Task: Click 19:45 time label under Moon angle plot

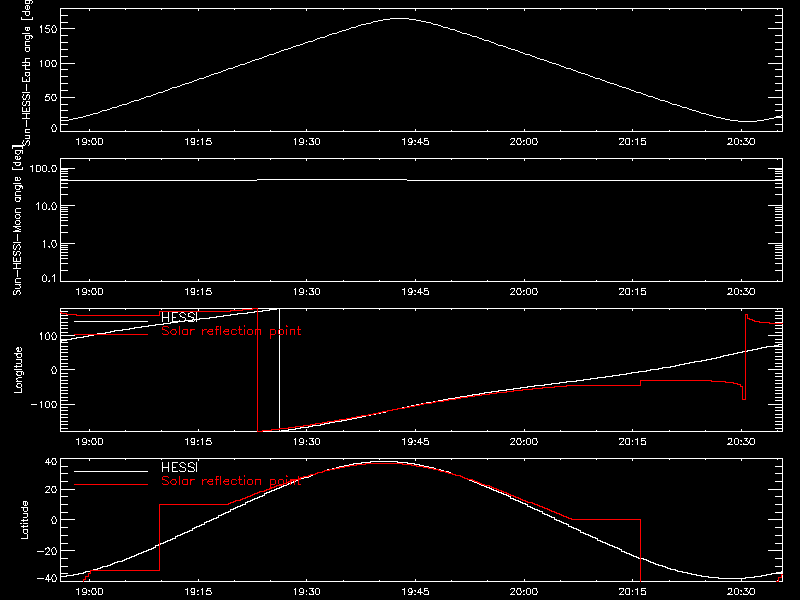Action: pyautogui.click(x=415, y=292)
